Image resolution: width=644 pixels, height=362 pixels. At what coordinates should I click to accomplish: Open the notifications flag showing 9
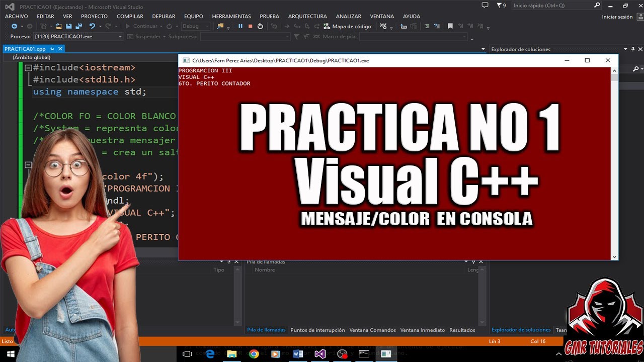point(501,5)
